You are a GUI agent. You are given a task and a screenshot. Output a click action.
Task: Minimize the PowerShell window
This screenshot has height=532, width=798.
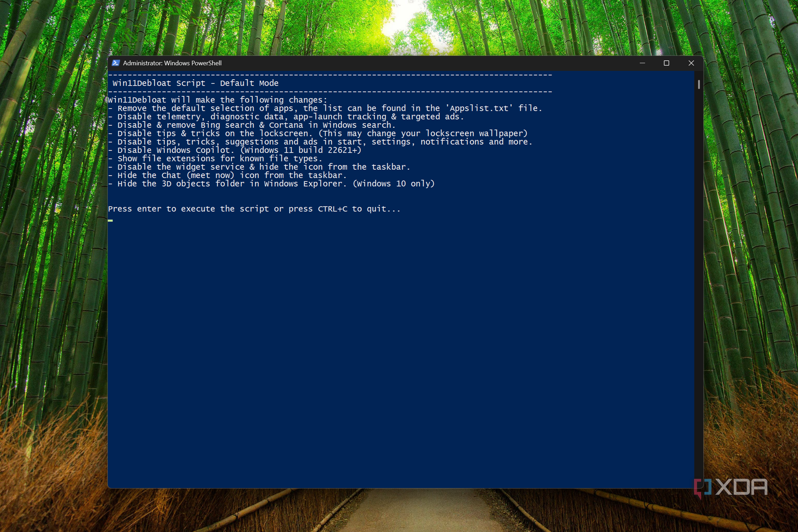(x=642, y=63)
